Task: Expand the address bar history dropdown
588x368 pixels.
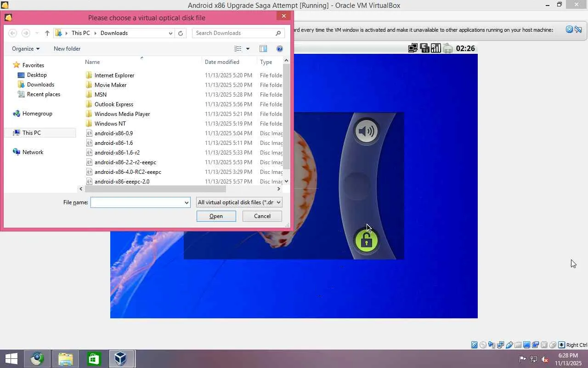Action: click(x=171, y=33)
